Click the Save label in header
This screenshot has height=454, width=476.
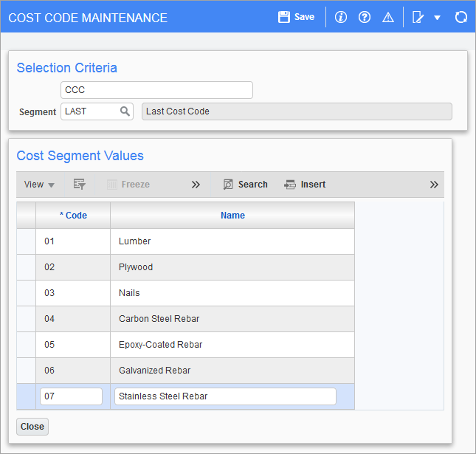click(304, 17)
